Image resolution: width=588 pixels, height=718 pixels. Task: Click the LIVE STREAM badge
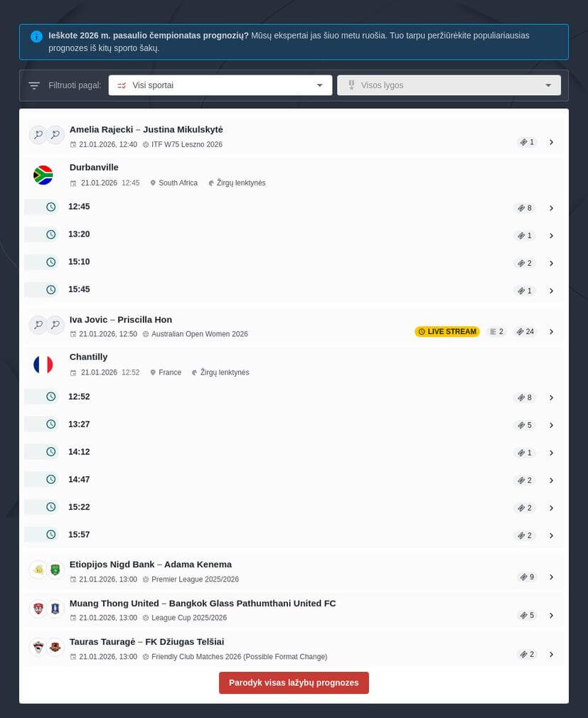point(447,331)
